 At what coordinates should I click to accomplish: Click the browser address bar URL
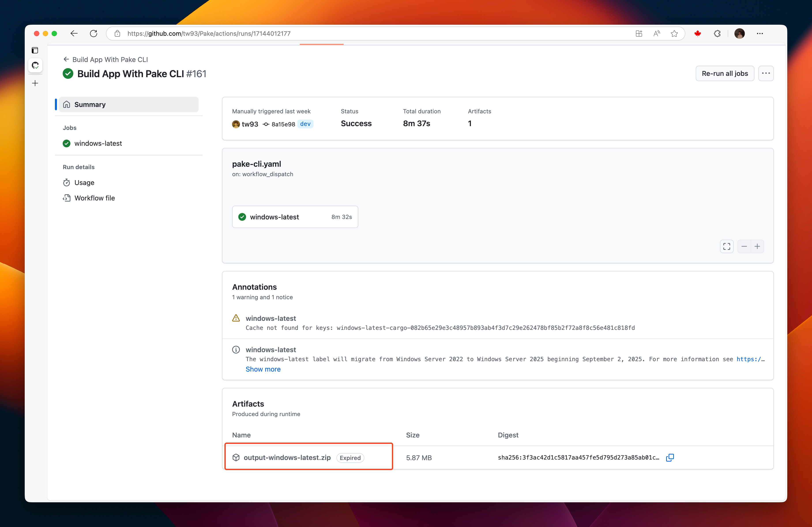209,34
